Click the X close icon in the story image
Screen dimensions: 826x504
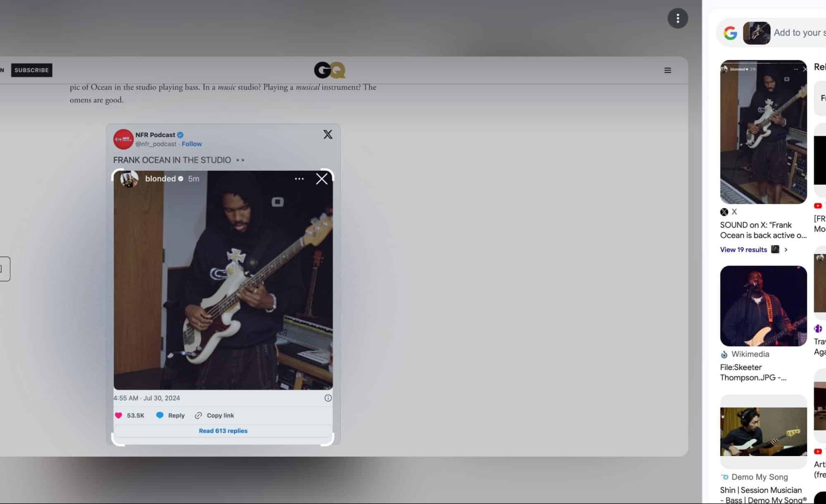[321, 179]
